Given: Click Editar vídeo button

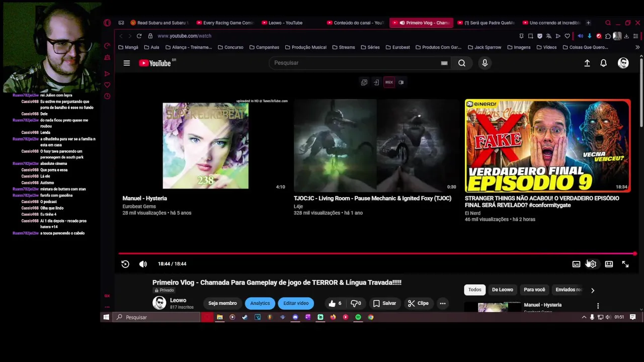Looking at the screenshot, I should [296, 303].
